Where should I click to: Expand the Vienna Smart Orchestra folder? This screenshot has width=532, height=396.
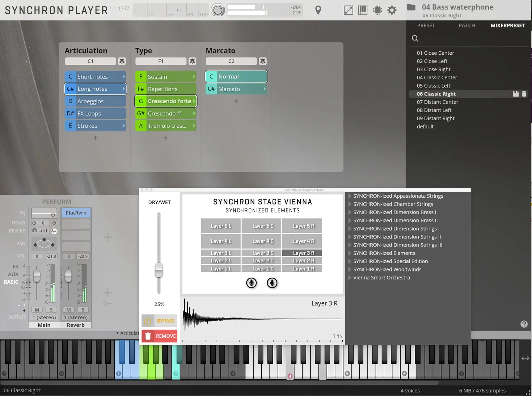pyautogui.click(x=350, y=278)
